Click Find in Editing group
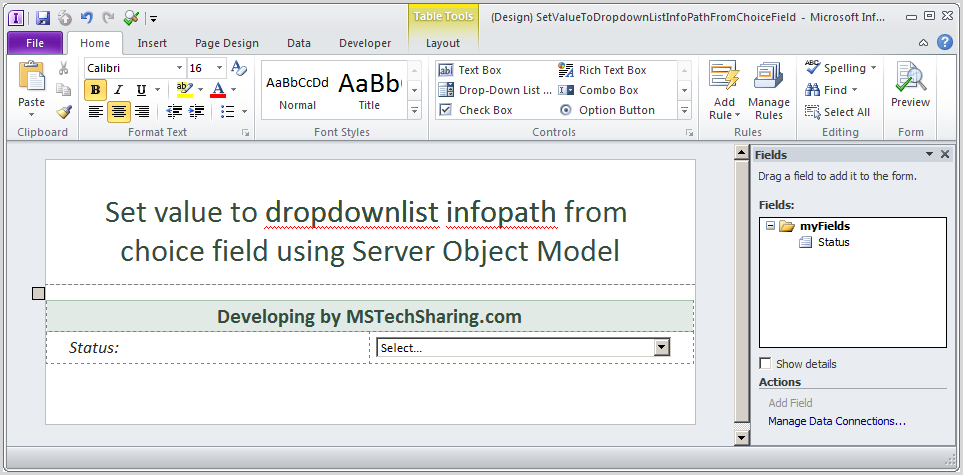 (830, 90)
